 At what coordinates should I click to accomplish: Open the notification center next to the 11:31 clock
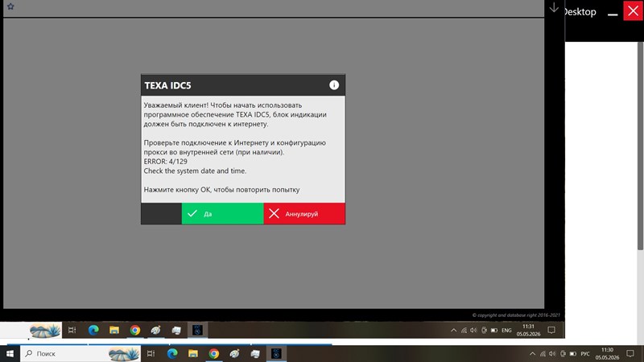pyautogui.click(x=551, y=330)
